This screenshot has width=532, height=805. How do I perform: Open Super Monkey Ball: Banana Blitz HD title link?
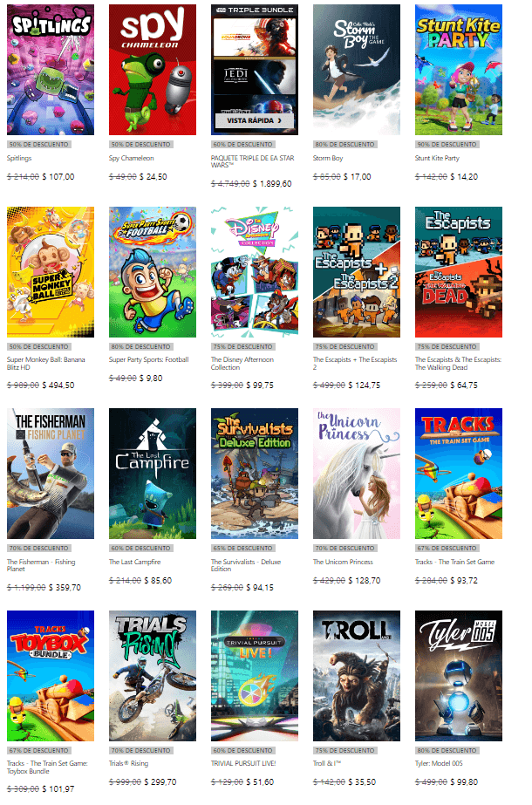click(45, 364)
